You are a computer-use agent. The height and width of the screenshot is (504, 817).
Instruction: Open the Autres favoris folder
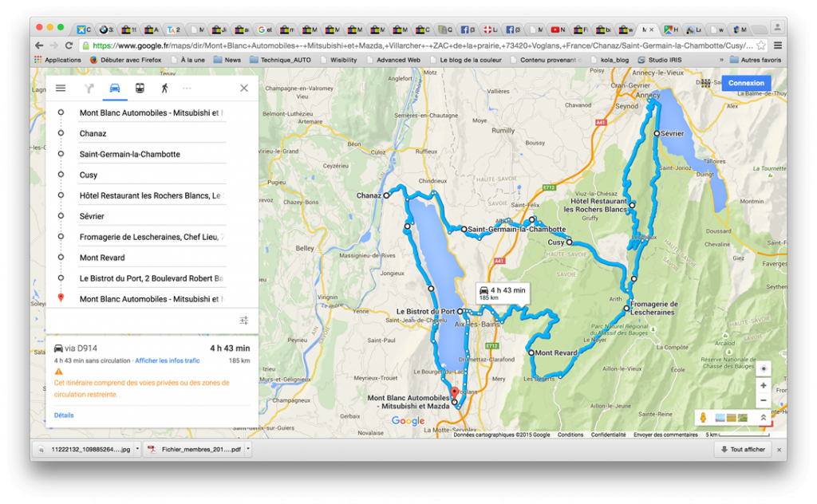[x=756, y=60]
